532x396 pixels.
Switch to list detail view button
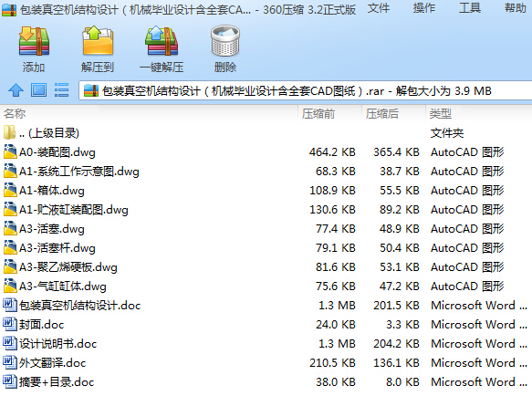coord(61,90)
